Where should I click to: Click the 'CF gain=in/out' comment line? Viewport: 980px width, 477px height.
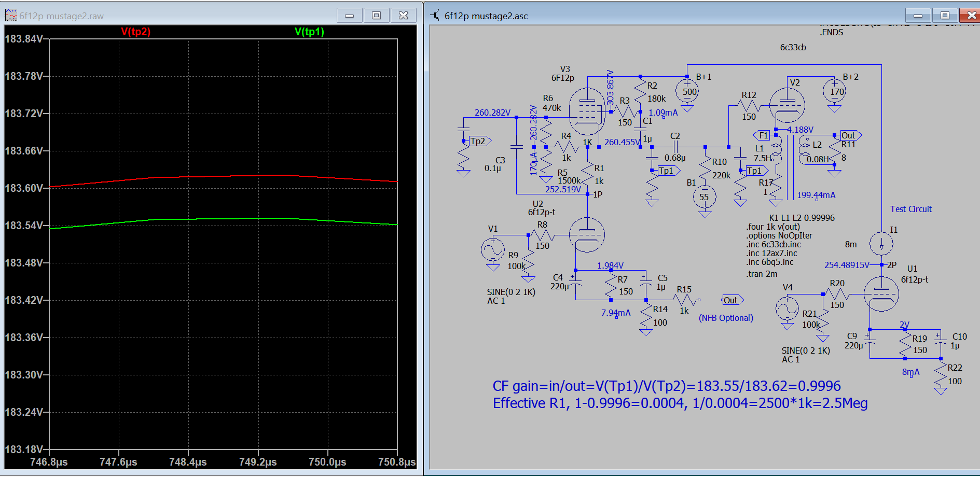[667, 386]
